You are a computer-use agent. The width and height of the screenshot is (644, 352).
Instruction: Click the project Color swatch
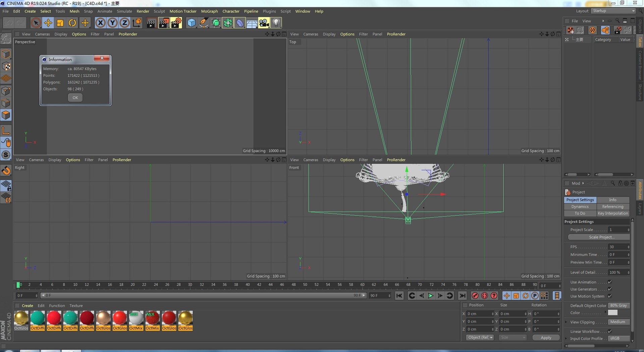(x=612, y=312)
